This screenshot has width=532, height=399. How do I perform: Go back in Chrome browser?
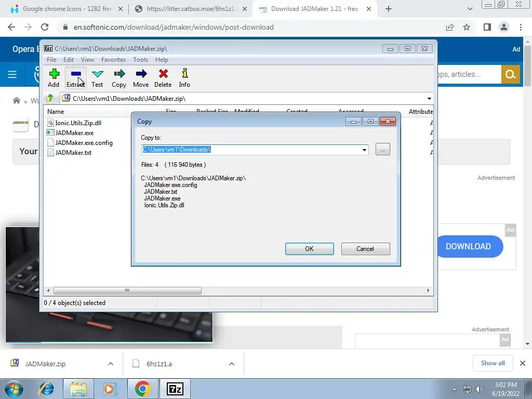pos(11,27)
